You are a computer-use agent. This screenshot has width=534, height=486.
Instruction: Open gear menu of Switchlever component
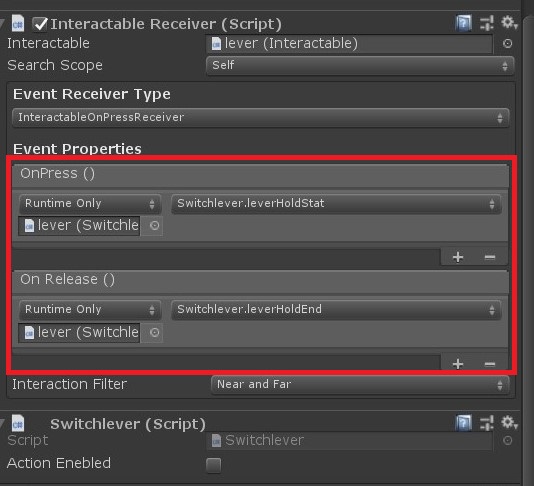[x=509, y=422]
